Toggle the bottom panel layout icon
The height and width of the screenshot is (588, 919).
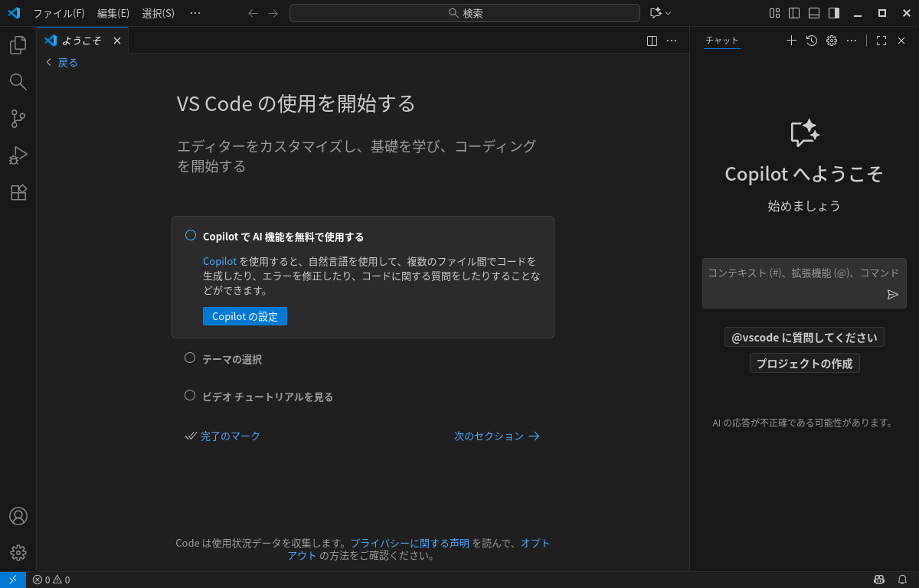(x=814, y=13)
